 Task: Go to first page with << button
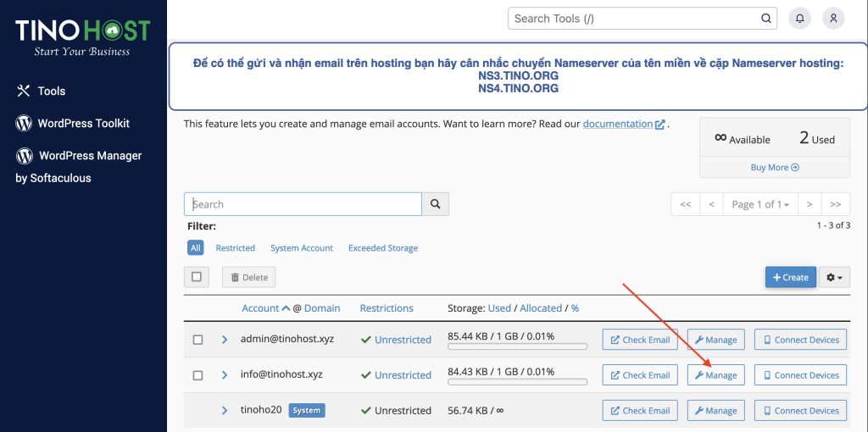click(685, 204)
